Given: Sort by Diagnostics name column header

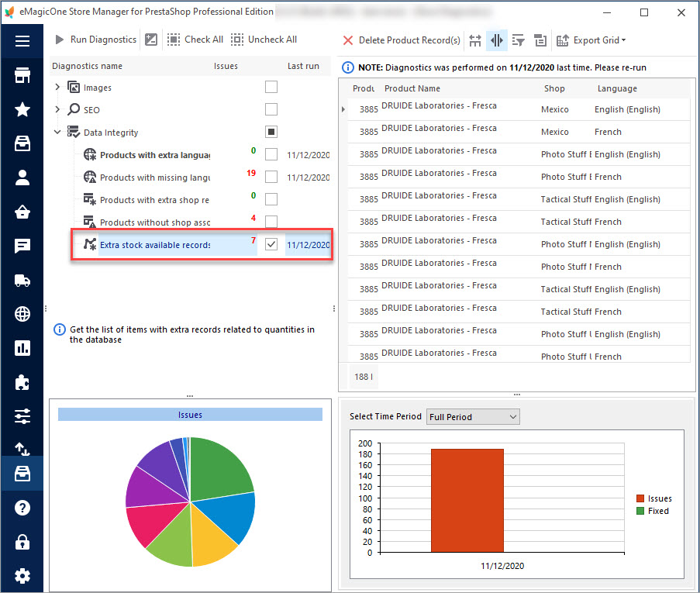Looking at the screenshot, I should point(87,66).
